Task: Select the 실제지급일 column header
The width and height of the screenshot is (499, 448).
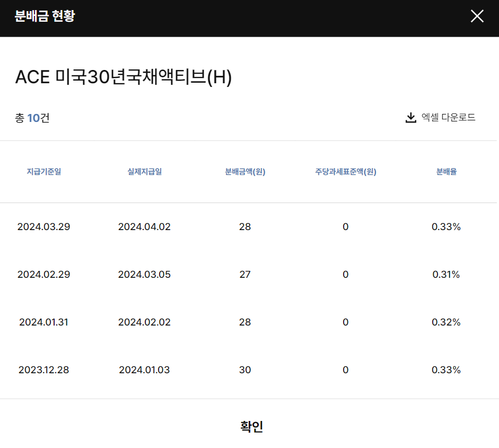Action: coord(144,172)
